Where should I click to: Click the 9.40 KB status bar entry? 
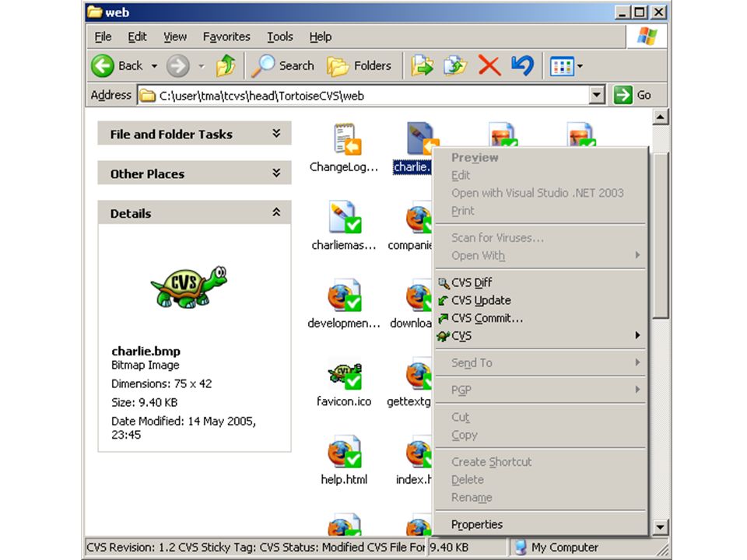[449, 547]
